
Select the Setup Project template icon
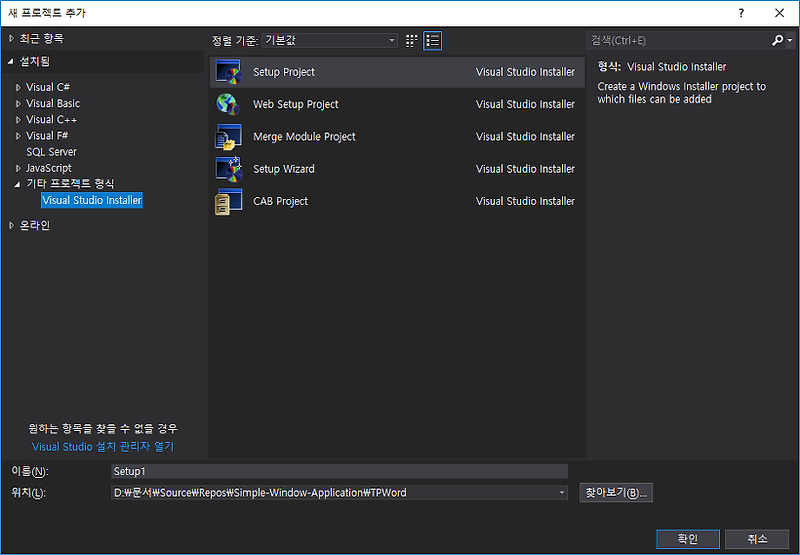click(228, 72)
